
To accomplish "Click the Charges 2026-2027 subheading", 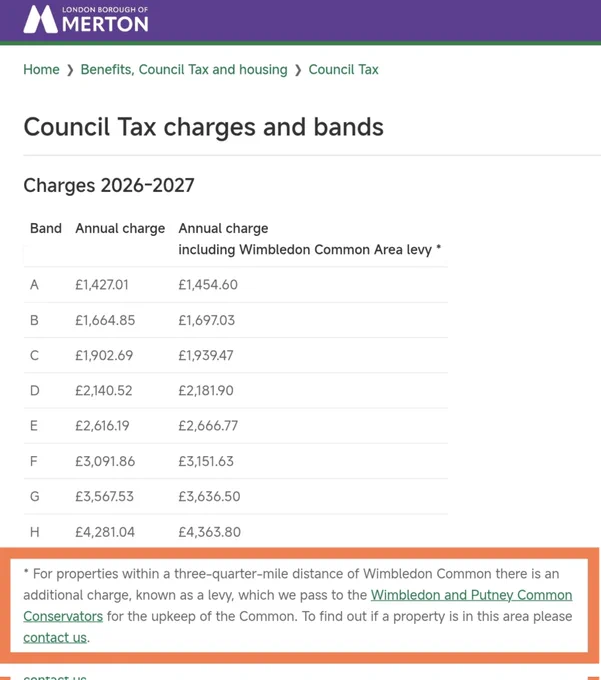I will [x=109, y=185].
